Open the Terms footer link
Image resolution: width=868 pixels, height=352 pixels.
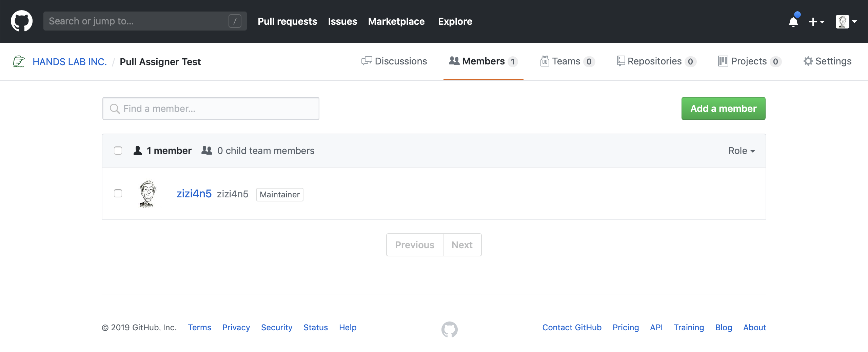point(200,328)
